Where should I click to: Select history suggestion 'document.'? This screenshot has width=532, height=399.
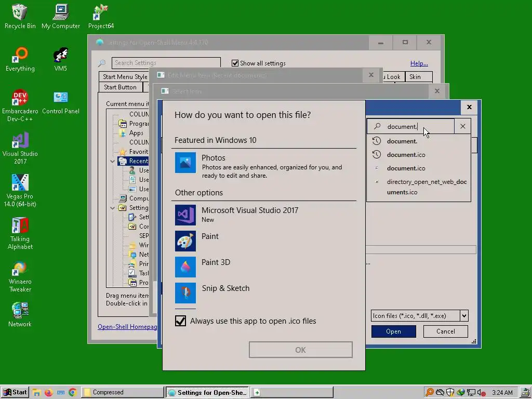[x=419, y=141]
